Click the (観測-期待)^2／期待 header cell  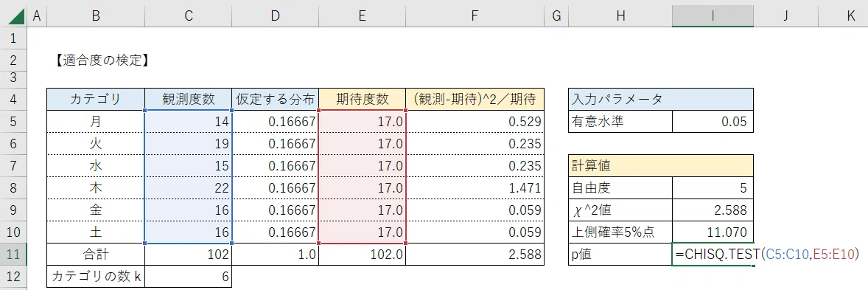[475, 100]
